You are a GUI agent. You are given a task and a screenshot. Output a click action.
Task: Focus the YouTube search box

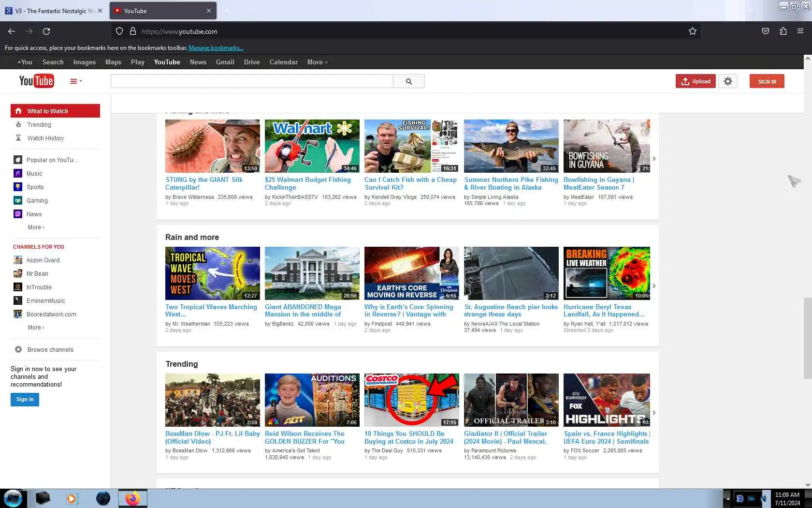click(x=252, y=81)
